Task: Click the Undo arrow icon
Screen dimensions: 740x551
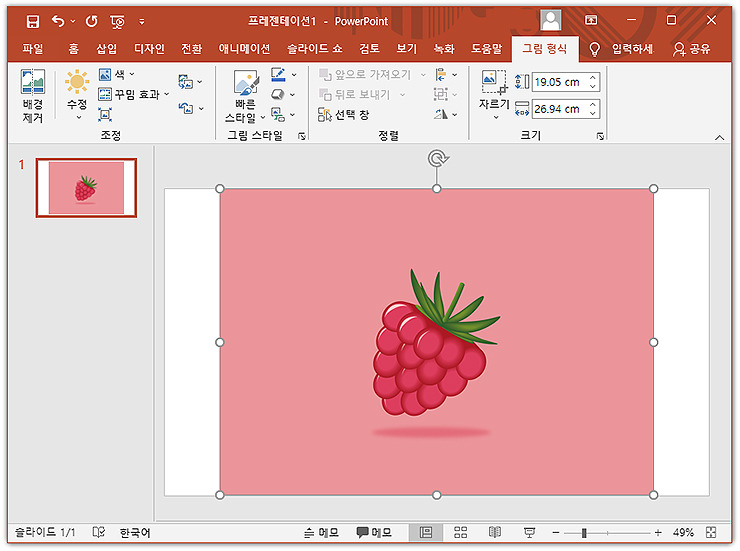Action: tap(58, 21)
